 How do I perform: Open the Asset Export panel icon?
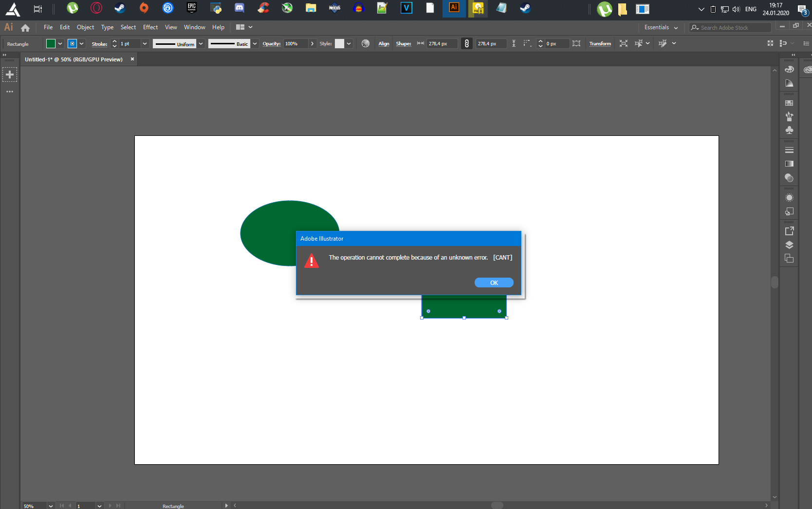(x=789, y=231)
